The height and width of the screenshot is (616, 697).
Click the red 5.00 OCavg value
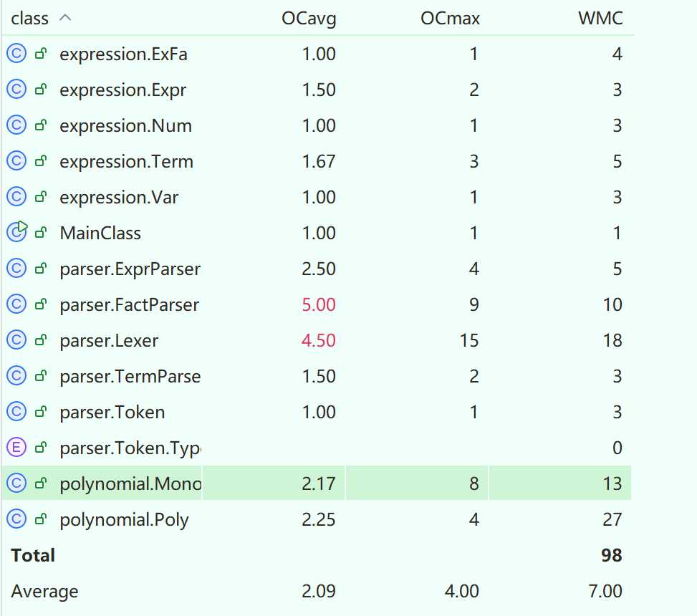point(319,304)
